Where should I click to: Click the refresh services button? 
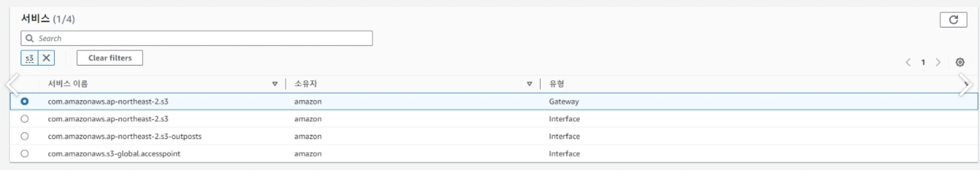tap(953, 20)
